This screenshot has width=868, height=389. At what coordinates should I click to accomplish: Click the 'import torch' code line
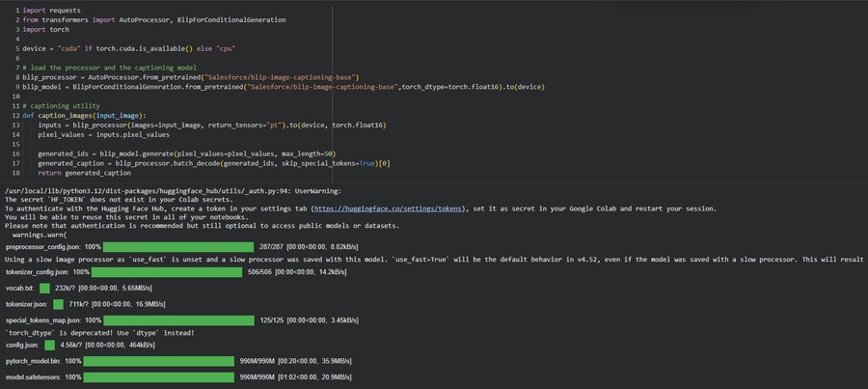coord(45,29)
